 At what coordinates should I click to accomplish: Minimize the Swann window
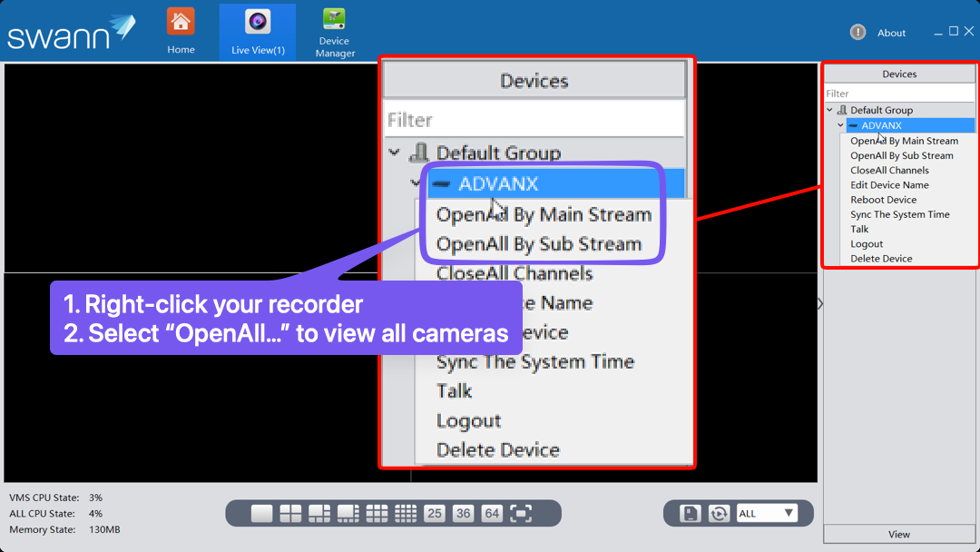tap(938, 33)
